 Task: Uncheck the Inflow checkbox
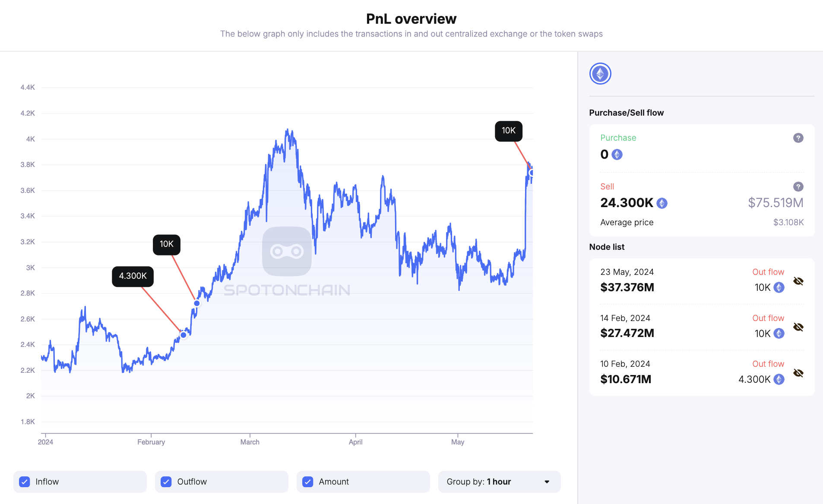click(x=25, y=482)
